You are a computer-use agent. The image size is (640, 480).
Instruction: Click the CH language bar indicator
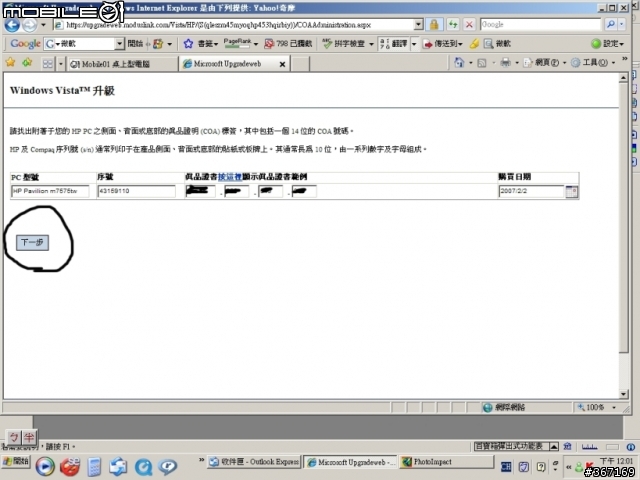506,467
